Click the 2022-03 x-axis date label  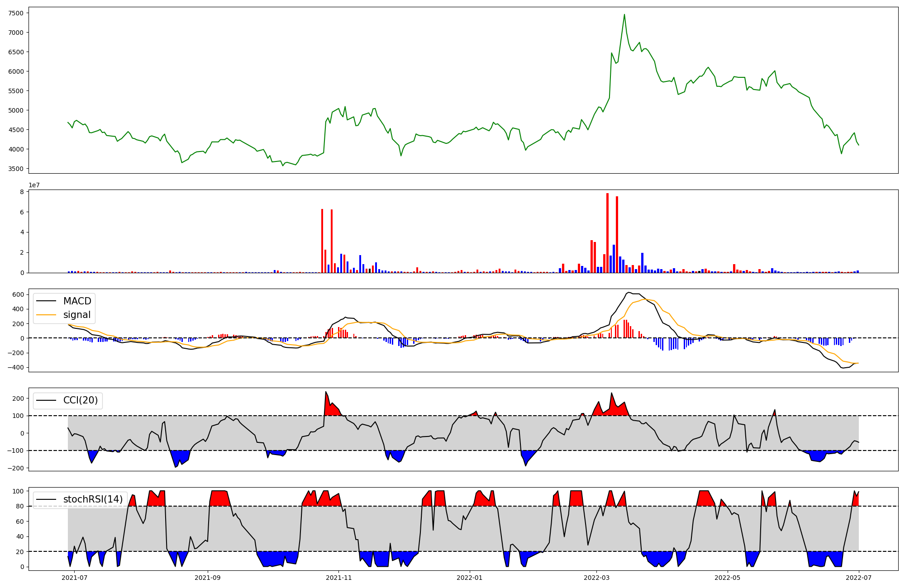596,578
